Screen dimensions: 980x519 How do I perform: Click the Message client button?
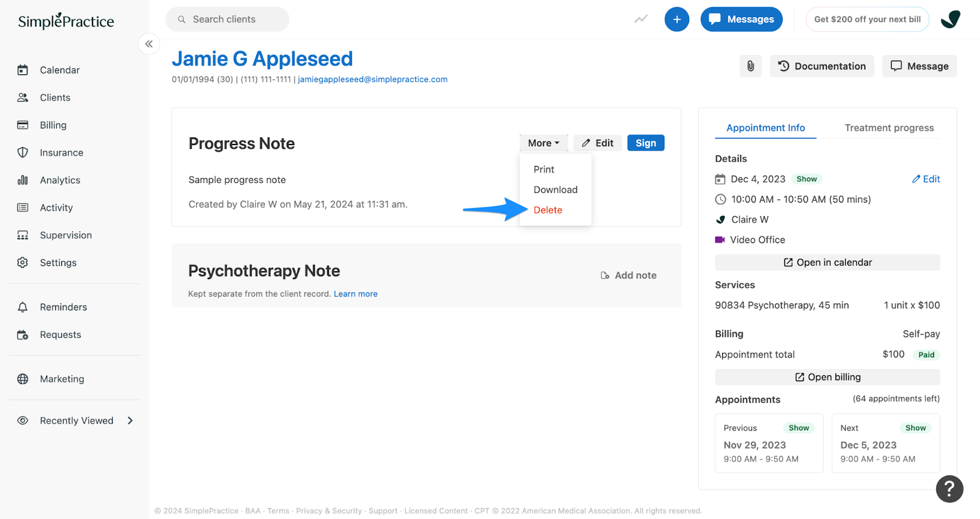919,66
